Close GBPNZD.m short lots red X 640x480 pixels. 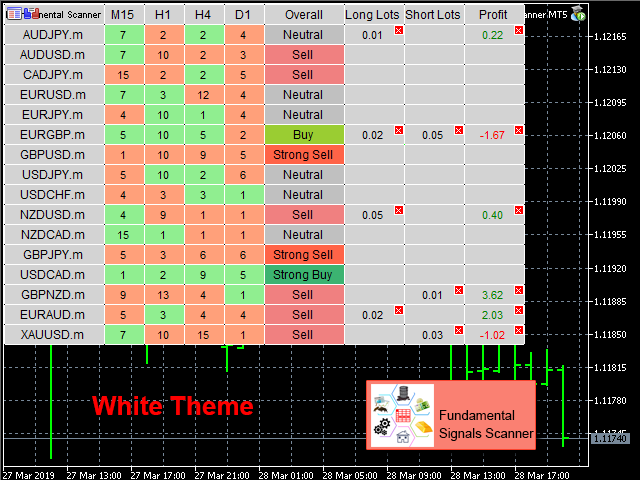(459, 290)
